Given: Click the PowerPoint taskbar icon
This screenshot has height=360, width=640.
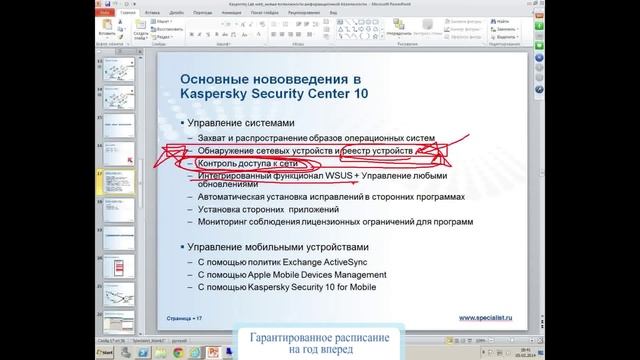Looking at the screenshot, I should pyautogui.click(x=213, y=352).
